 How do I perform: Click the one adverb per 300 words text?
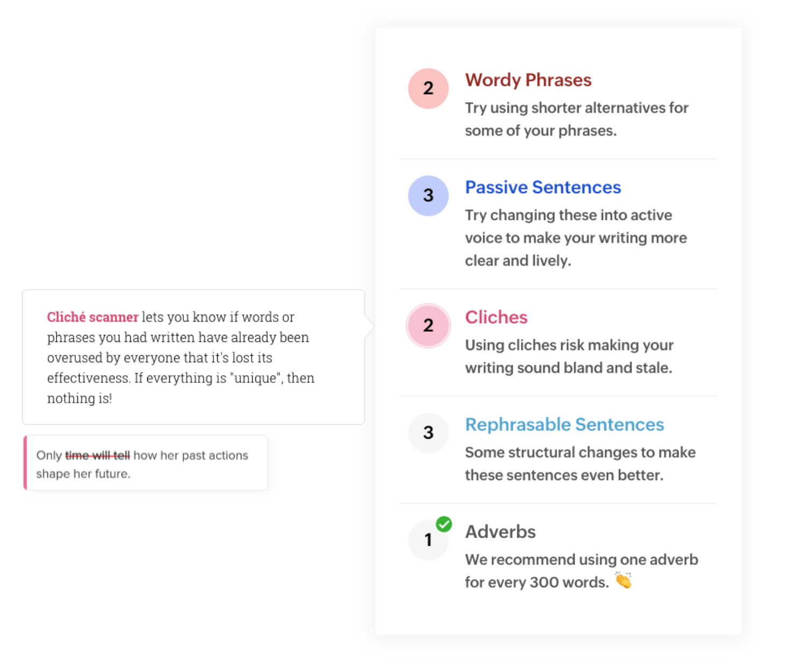point(581,571)
